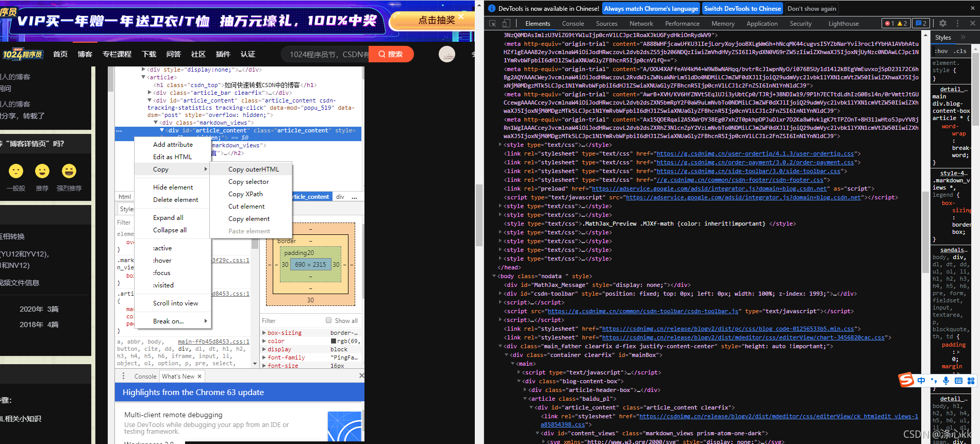980x444 pixels.
Task: Open the Performance tab
Action: (x=682, y=24)
